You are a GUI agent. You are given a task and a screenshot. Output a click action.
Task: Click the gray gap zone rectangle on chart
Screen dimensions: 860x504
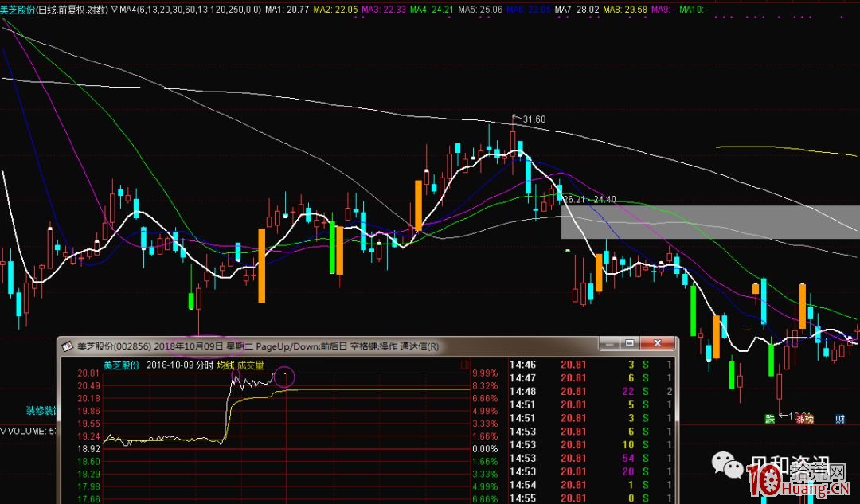pyautogui.click(x=710, y=222)
